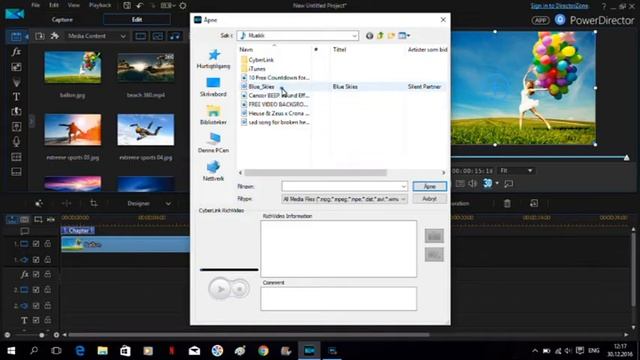
Task: Toggle show video files filter button
Action: click(x=140, y=36)
